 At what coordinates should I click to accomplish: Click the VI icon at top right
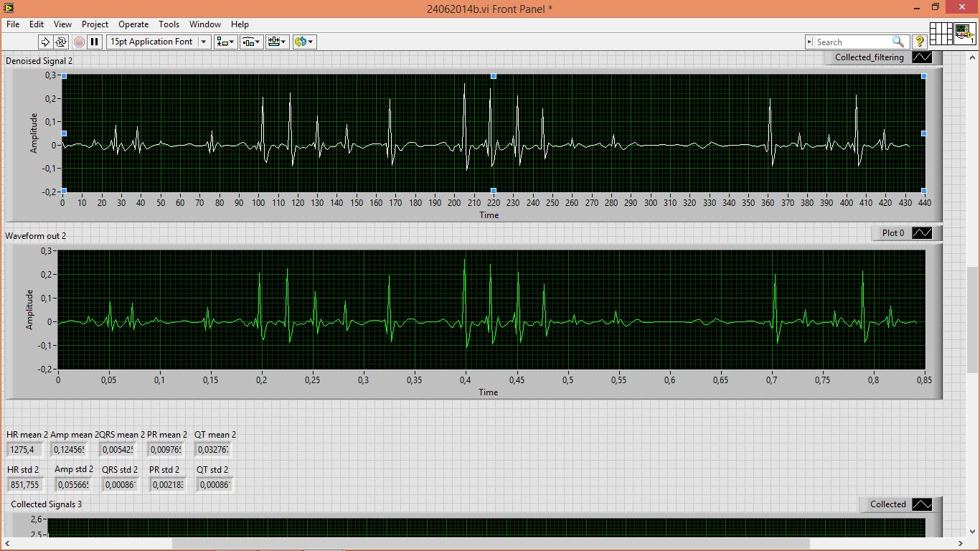pos(963,34)
